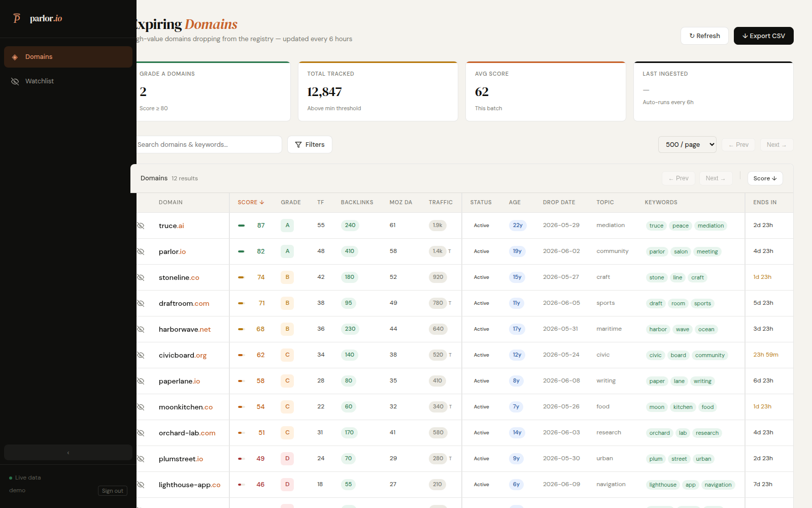This screenshot has height=508, width=812.
Task: Toggle watchlist eye for moonkitchen.co
Action: (141, 407)
